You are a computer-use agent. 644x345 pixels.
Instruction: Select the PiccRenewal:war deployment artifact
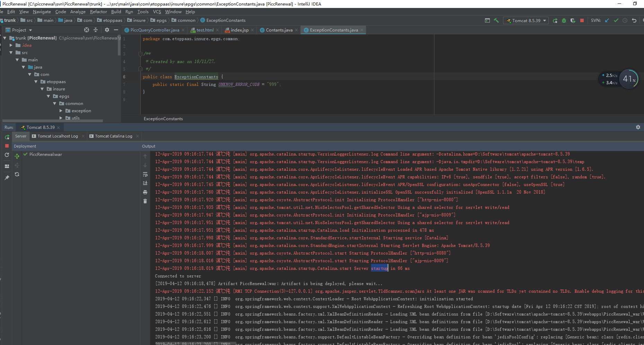point(46,154)
